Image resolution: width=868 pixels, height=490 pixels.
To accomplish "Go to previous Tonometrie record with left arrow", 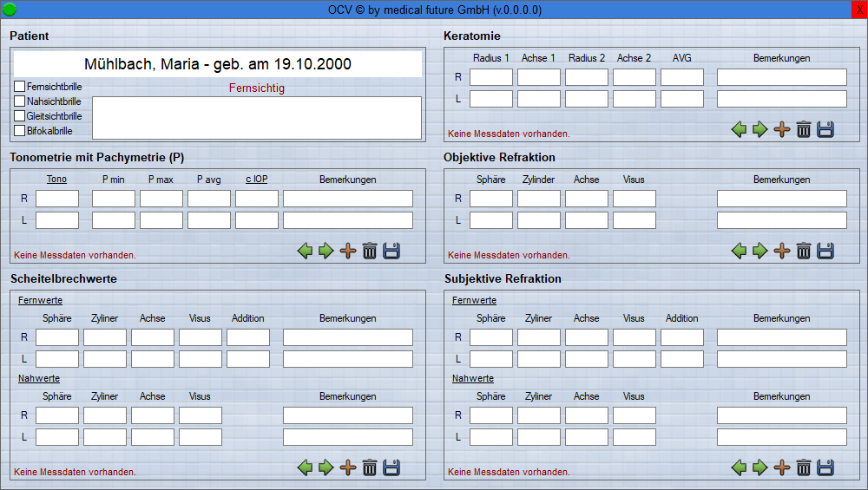I will [x=305, y=252].
